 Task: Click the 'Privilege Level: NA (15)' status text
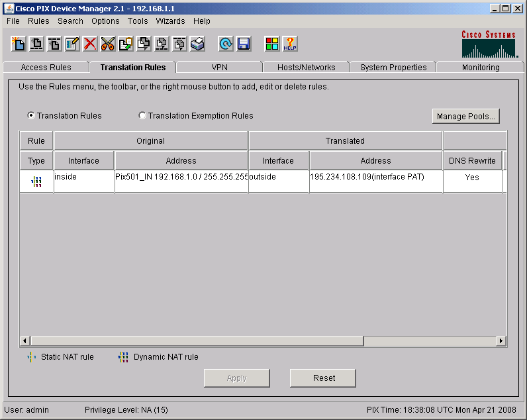(x=126, y=409)
